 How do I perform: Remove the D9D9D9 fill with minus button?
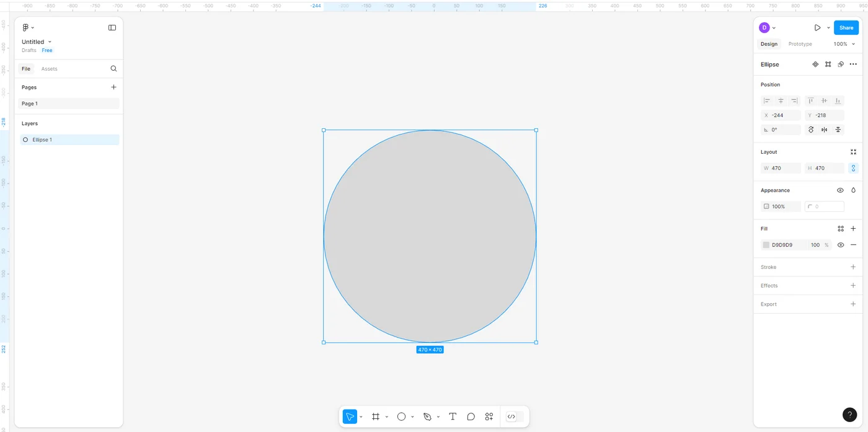point(853,245)
